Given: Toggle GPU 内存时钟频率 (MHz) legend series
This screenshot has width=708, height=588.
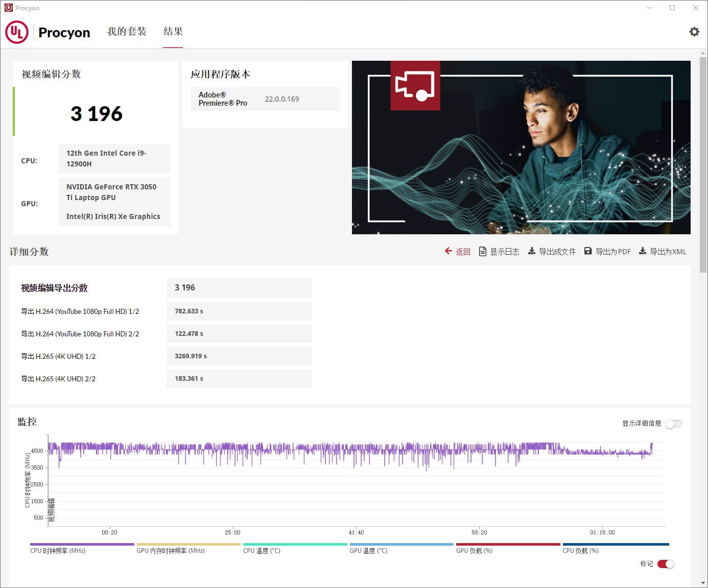Looking at the screenshot, I should pos(188,548).
